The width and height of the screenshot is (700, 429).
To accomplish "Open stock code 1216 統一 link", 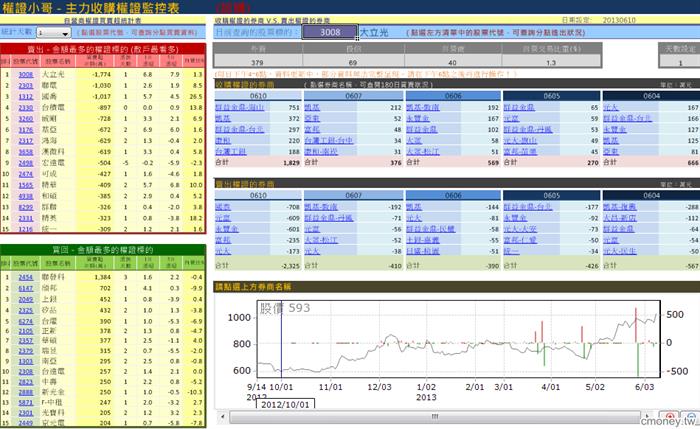I will click(25, 229).
